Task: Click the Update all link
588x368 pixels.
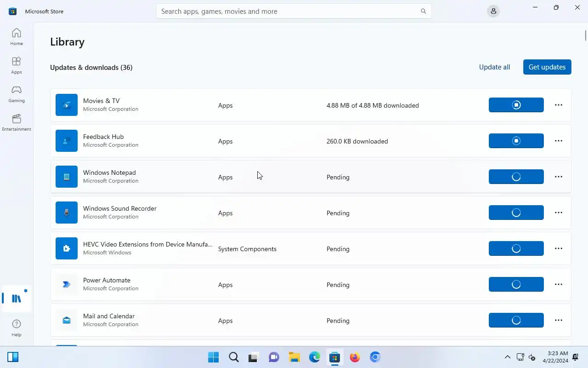Action: (494, 67)
